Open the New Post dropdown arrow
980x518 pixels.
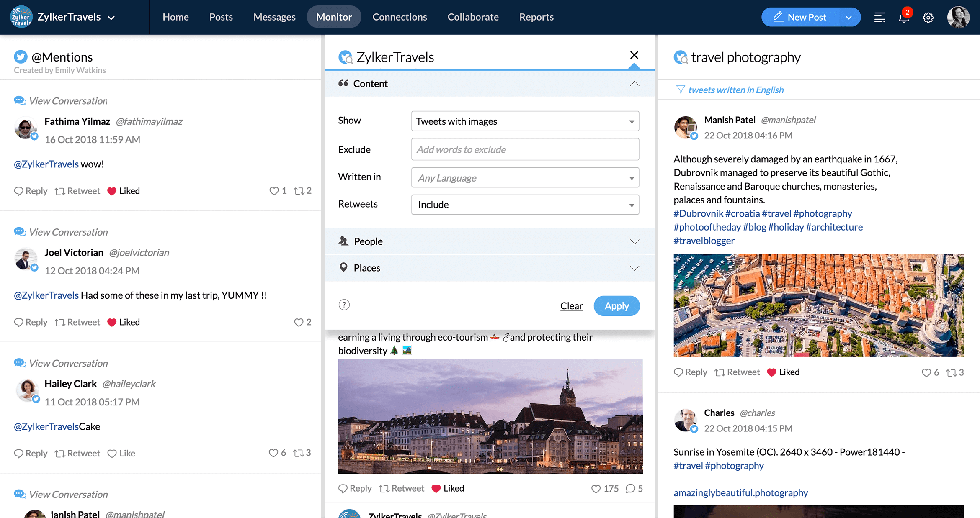[848, 17]
